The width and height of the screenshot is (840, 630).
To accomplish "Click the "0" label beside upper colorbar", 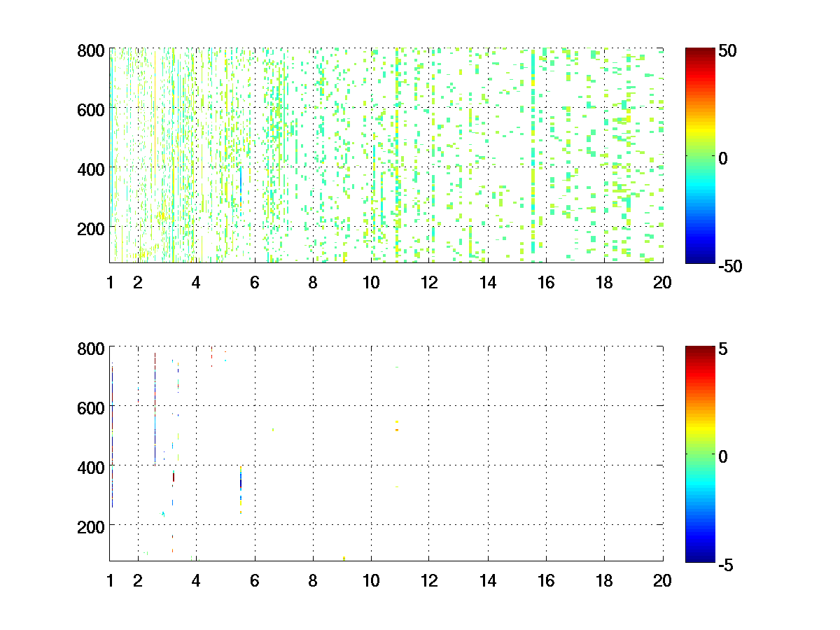I will (x=723, y=158).
